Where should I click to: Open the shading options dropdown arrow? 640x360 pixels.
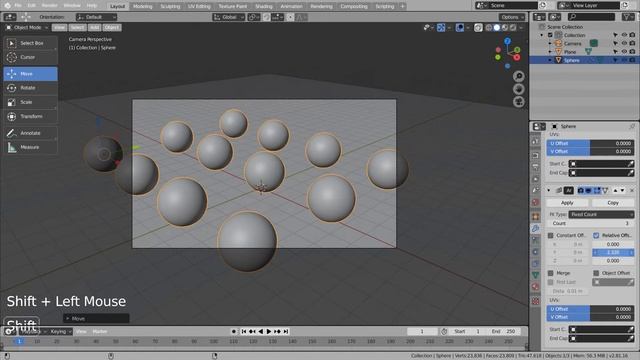click(x=521, y=28)
